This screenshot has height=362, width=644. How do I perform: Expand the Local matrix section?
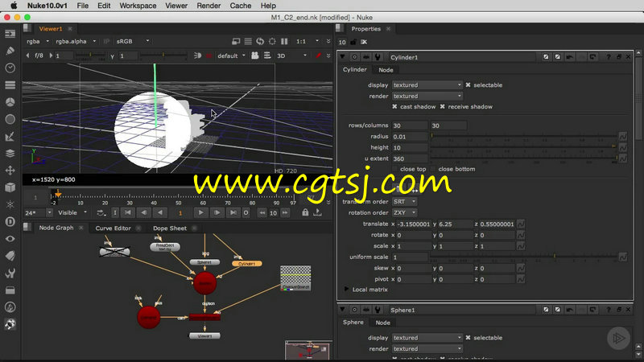347,290
